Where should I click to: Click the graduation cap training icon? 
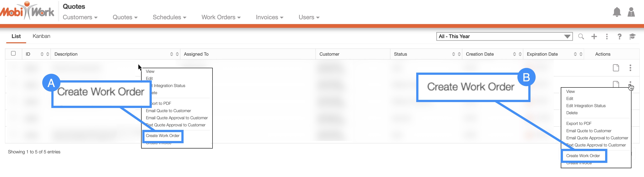point(632,37)
